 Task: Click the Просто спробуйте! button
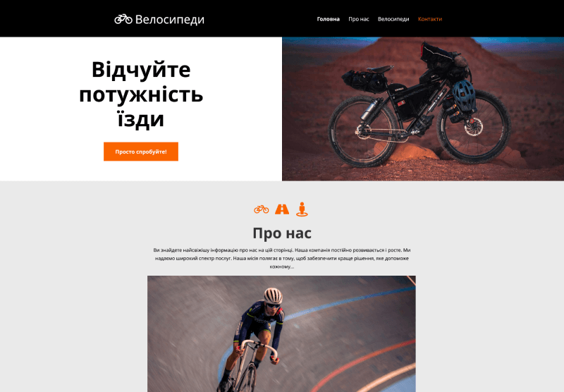click(141, 152)
